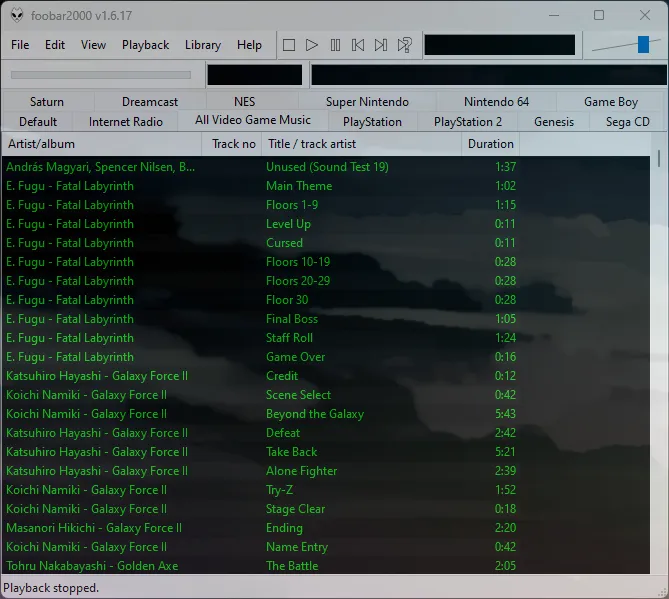Click the playback seek bar
The image size is (669, 599).
point(101,75)
